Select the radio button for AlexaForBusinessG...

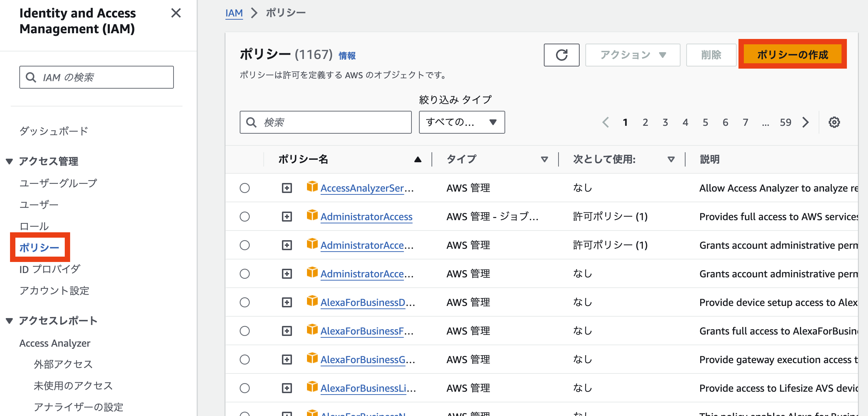245,359
